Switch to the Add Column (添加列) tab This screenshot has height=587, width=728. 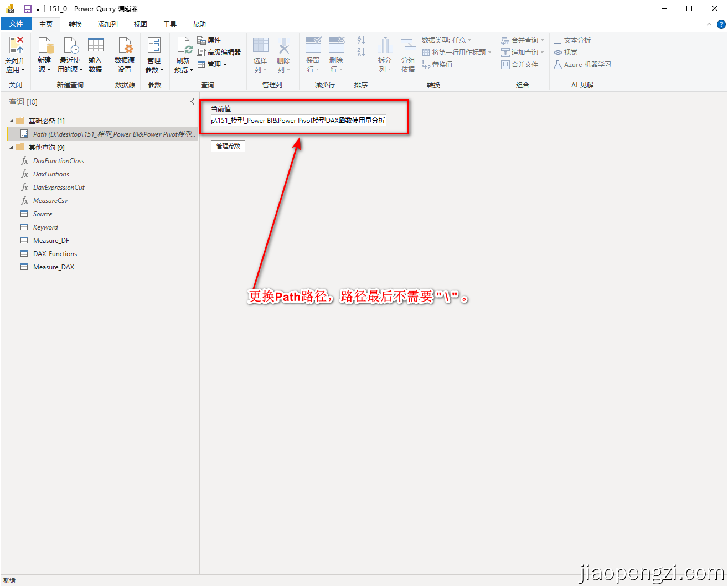click(108, 24)
